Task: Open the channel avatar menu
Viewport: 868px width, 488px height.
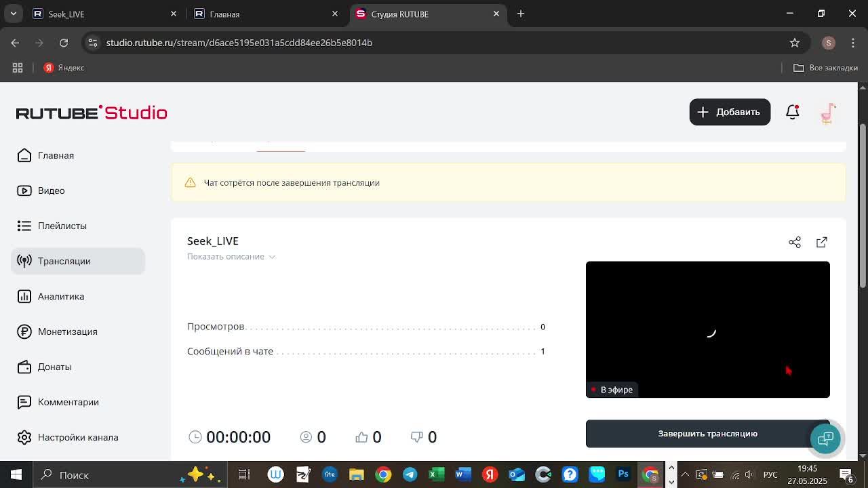Action: (x=828, y=113)
